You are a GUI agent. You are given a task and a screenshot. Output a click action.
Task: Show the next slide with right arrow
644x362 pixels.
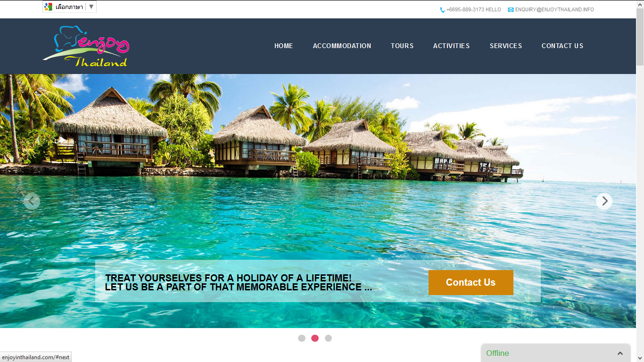pyautogui.click(x=604, y=201)
